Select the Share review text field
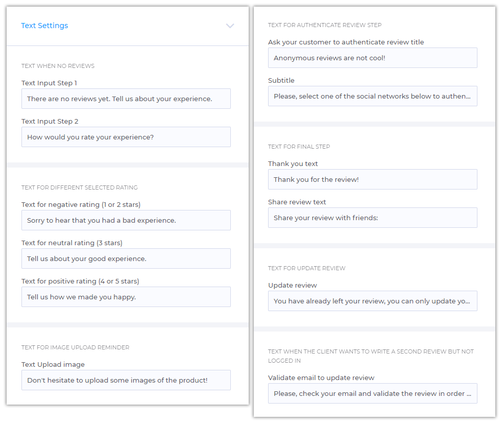504x424 pixels. coord(373,218)
